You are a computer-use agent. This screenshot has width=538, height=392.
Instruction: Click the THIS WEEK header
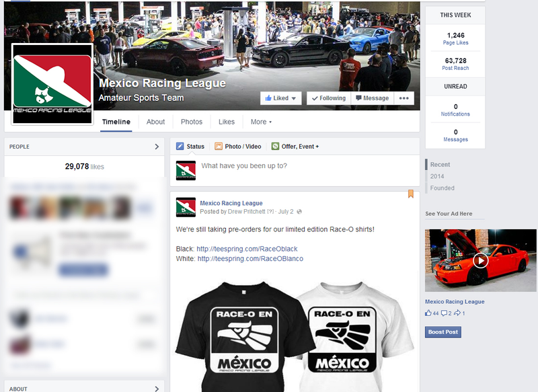pos(455,15)
